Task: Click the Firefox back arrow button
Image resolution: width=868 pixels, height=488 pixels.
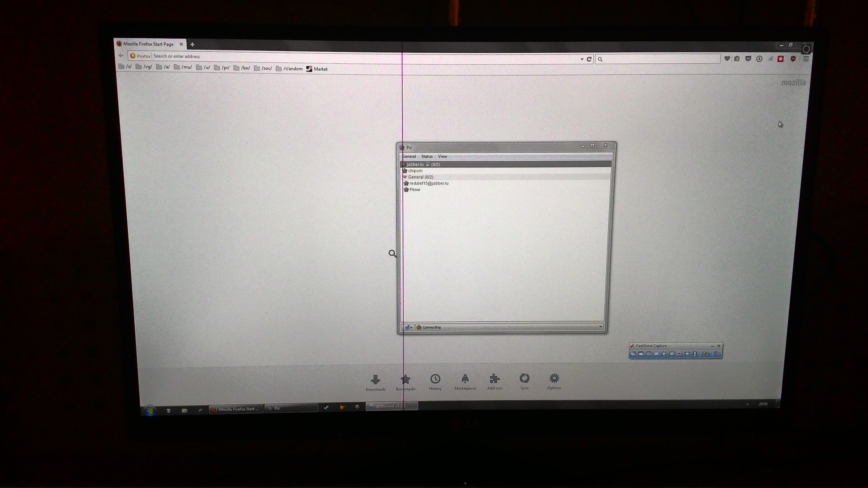Action: coord(121,56)
